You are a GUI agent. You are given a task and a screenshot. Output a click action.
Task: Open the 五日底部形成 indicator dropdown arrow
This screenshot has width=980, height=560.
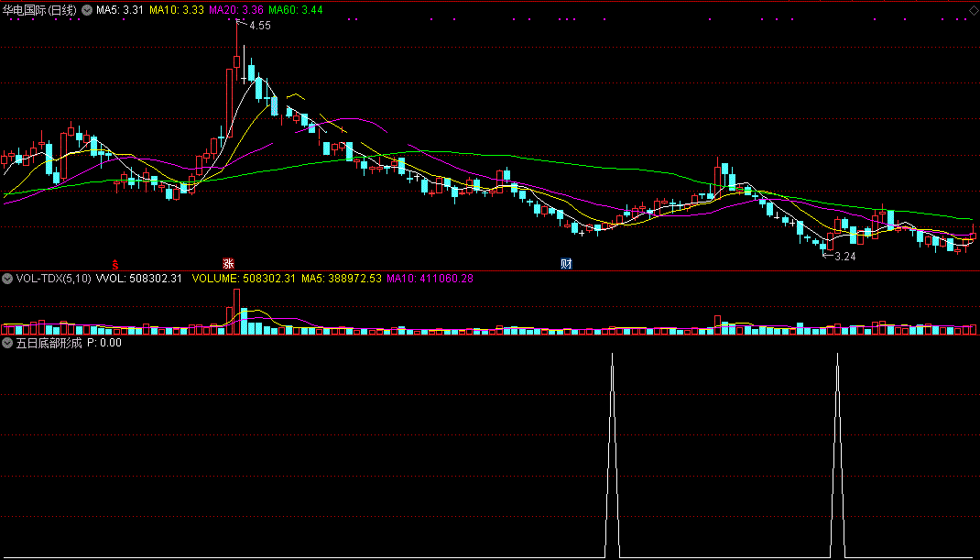[x=7, y=343]
